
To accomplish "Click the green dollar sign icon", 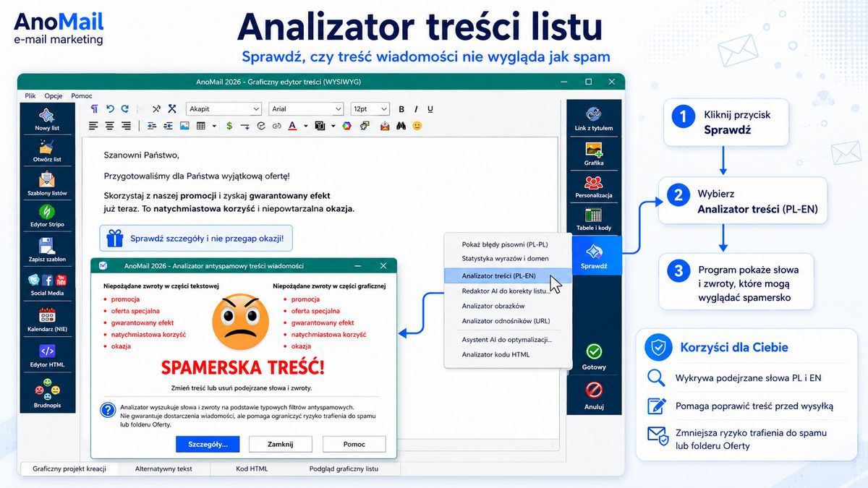I will click(229, 126).
